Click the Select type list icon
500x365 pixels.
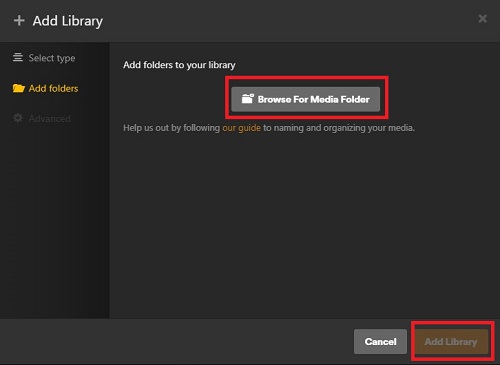pos(18,58)
